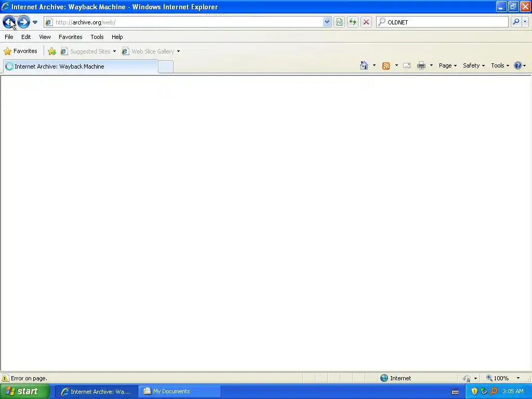Click the yellow warning error icon in status bar
Screen dimensions: 532x399
(5, 378)
